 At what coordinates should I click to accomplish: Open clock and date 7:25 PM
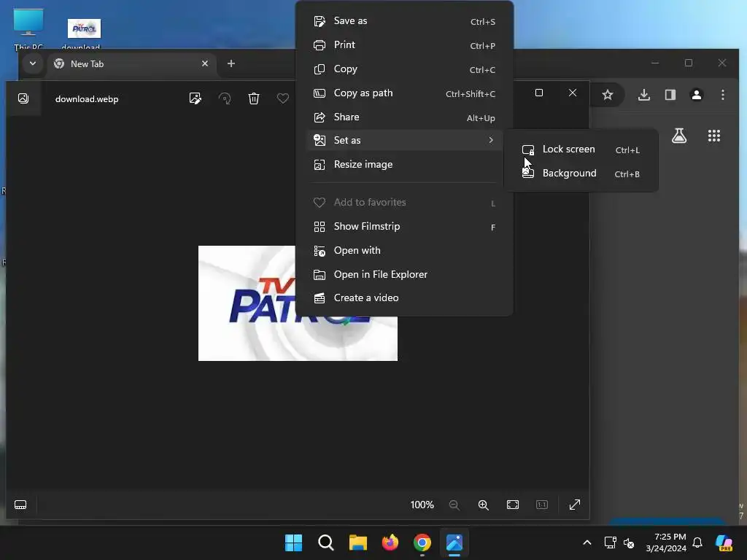(x=666, y=542)
